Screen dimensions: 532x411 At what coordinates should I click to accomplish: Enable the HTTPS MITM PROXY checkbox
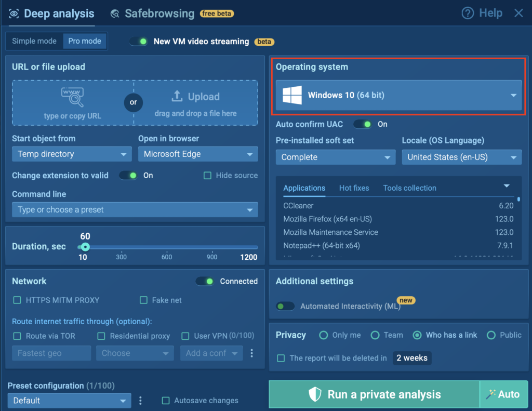coord(17,300)
